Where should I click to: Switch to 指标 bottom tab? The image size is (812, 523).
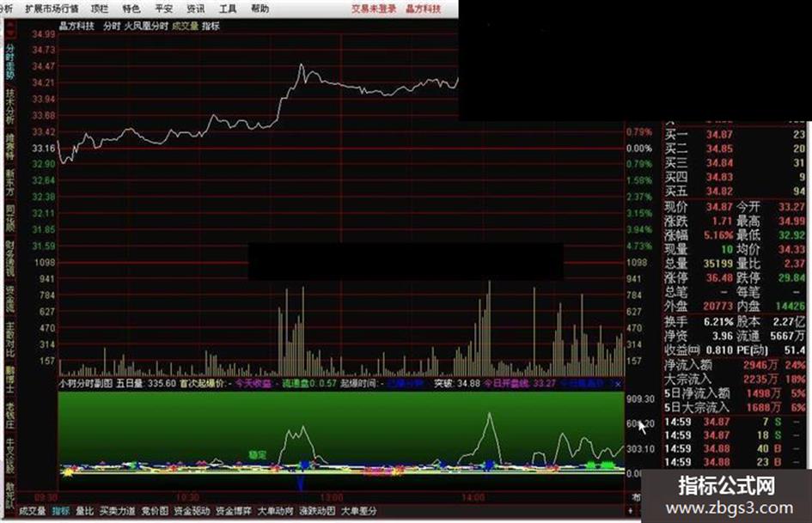coord(61,511)
